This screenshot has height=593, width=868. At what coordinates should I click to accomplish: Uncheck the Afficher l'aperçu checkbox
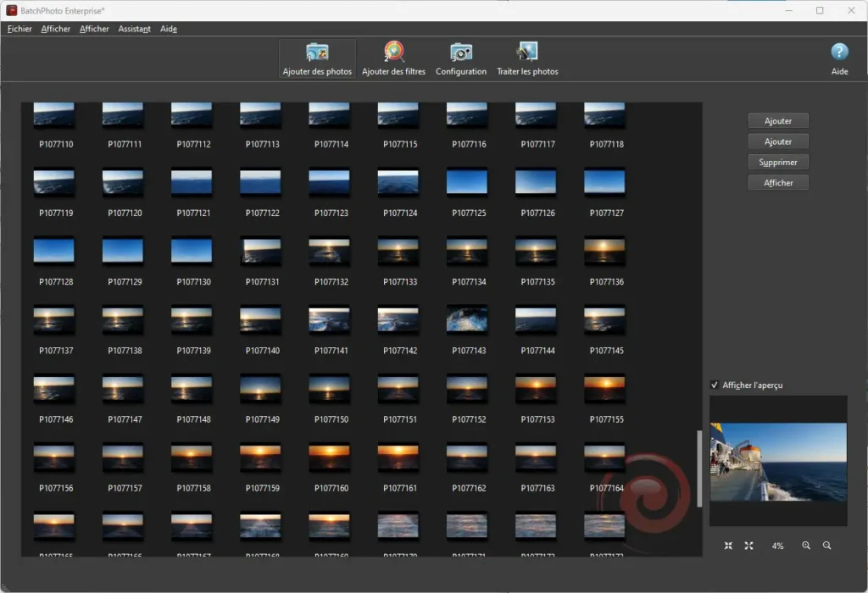(x=715, y=385)
